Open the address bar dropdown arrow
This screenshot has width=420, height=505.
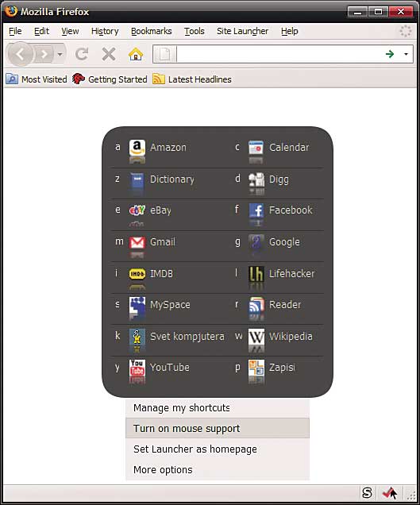pyautogui.click(x=407, y=54)
